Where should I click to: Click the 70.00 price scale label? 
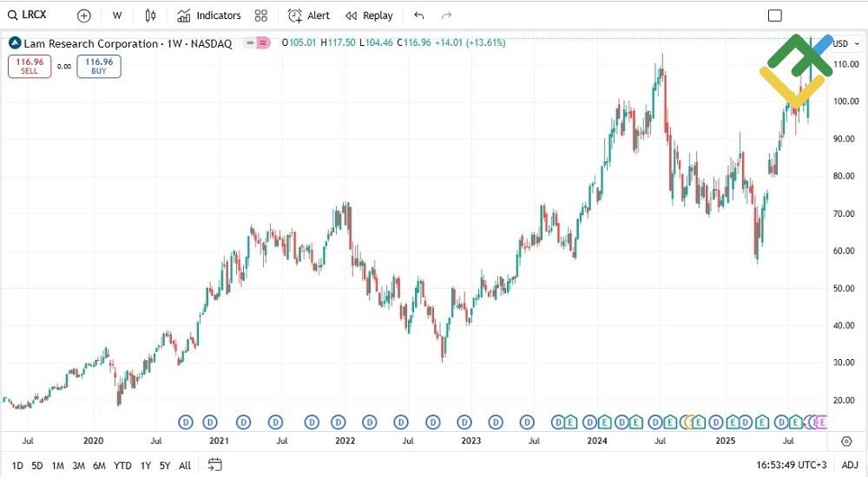tap(845, 213)
